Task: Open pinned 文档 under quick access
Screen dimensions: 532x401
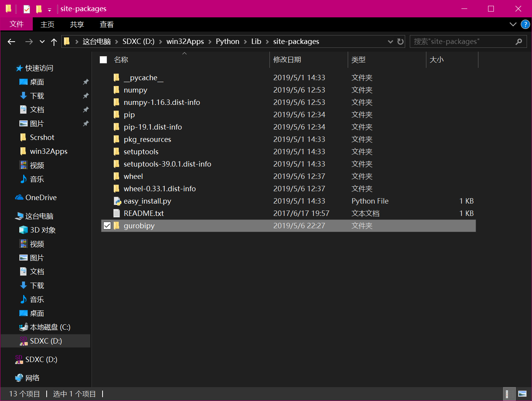Action: click(x=37, y=110)
